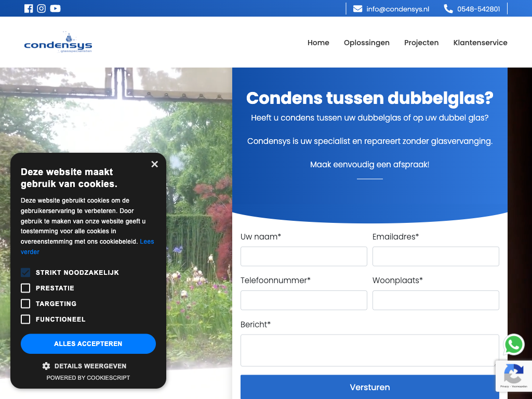Click the gear icon beside Details weergeven
The image size is (532, 399).
tap(46, 366)
